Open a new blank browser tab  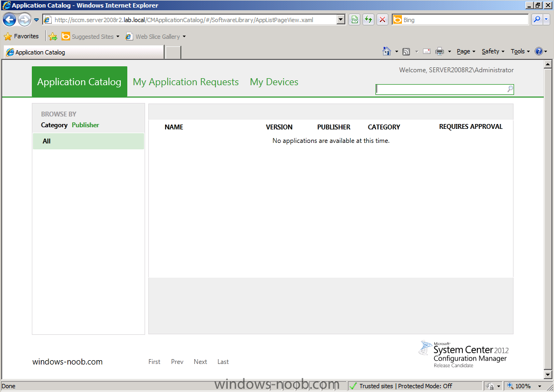point(173,52)
